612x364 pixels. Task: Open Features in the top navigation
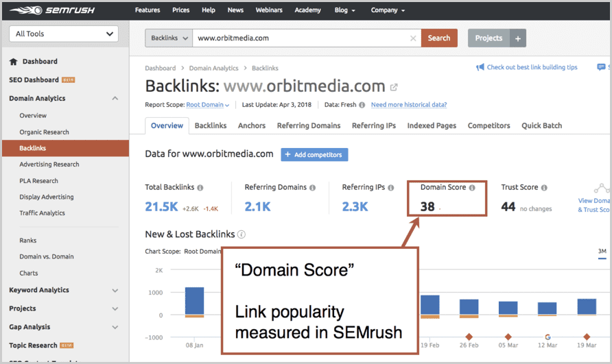(148, 10)
